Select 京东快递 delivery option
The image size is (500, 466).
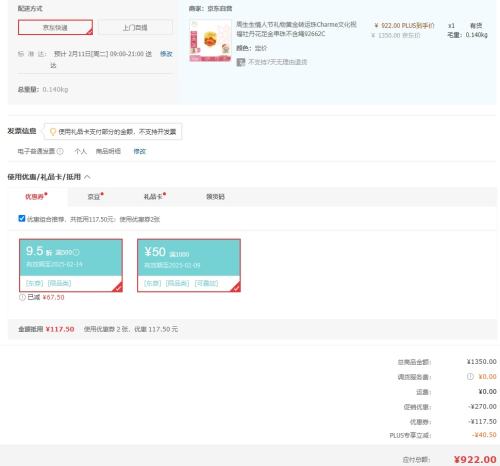[55, 27]
